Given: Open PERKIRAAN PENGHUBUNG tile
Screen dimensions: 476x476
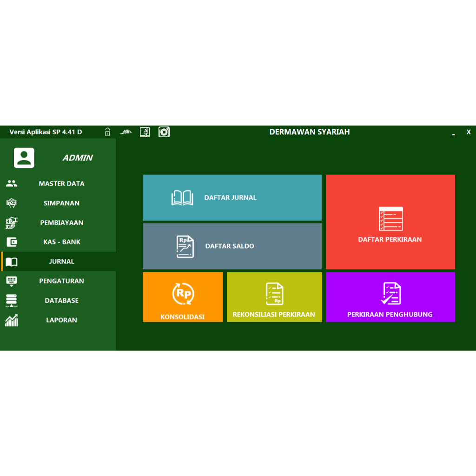Looking at the screenshot, I should pos(390,297).
